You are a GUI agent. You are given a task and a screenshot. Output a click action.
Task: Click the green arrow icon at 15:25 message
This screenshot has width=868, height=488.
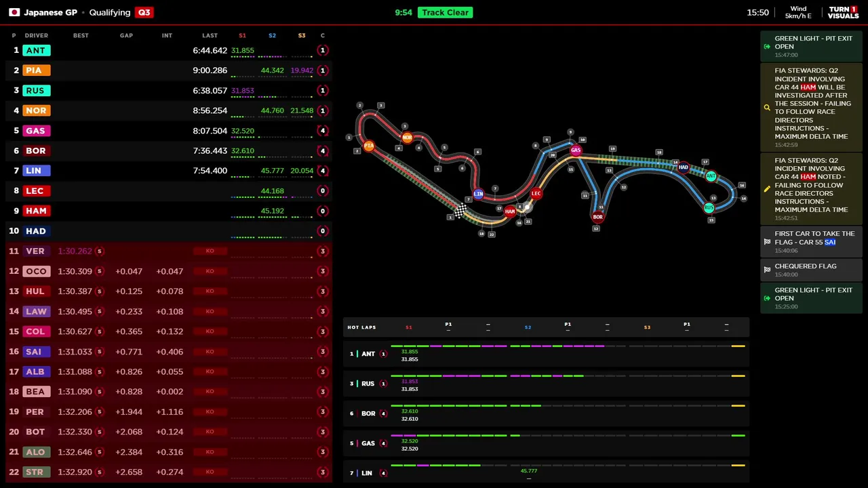[767, 298]
